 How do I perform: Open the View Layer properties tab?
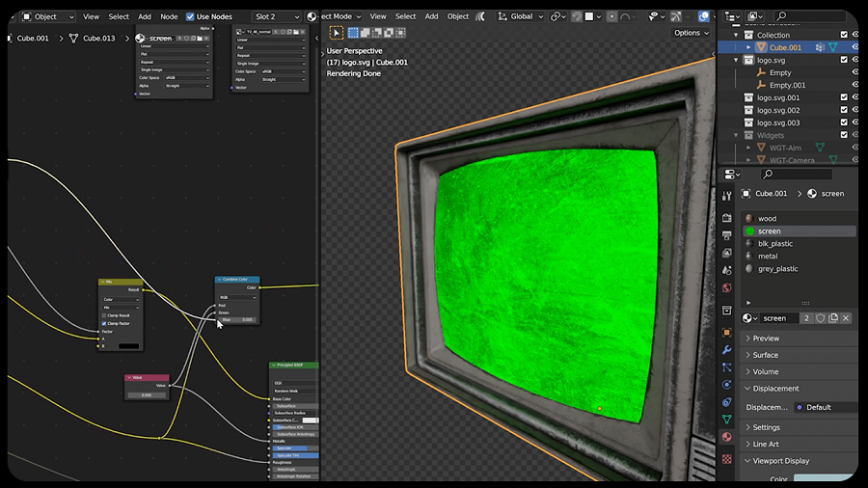[x=727, y=253]
